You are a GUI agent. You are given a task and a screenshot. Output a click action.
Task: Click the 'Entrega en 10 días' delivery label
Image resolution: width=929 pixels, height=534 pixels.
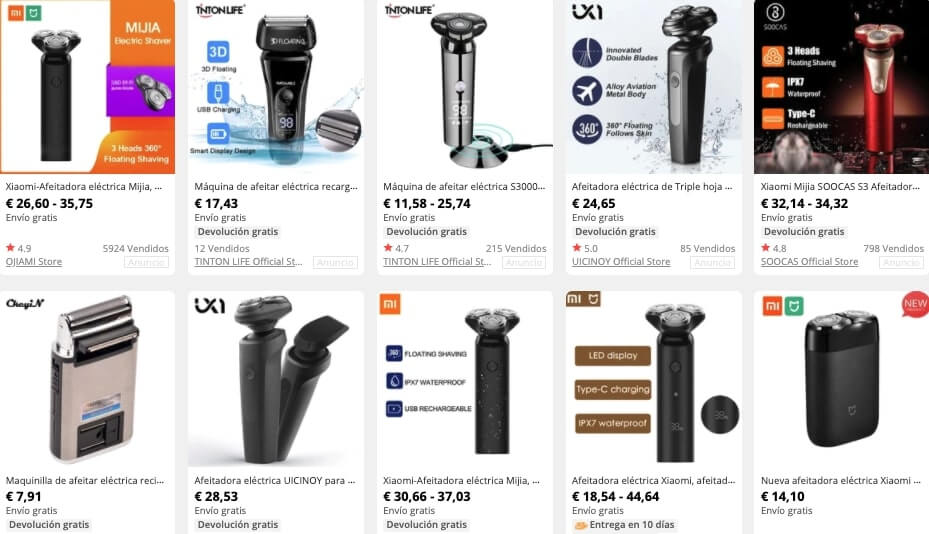pyautogui.click(x=623, y=525)
